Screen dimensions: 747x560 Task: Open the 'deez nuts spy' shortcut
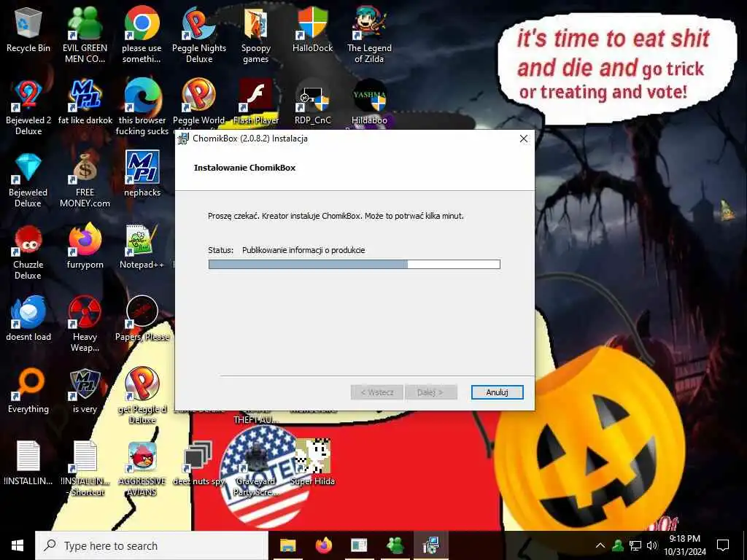point(198,463)
